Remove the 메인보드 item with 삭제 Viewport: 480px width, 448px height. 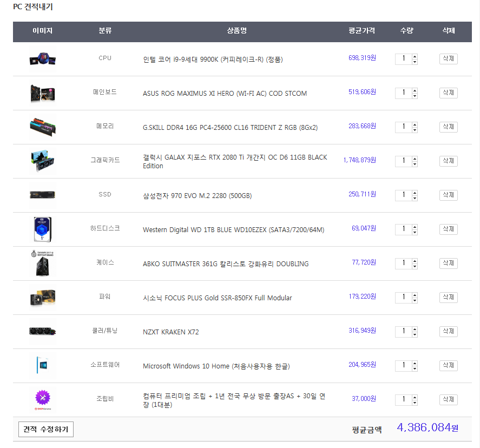[x=449, y=93]
